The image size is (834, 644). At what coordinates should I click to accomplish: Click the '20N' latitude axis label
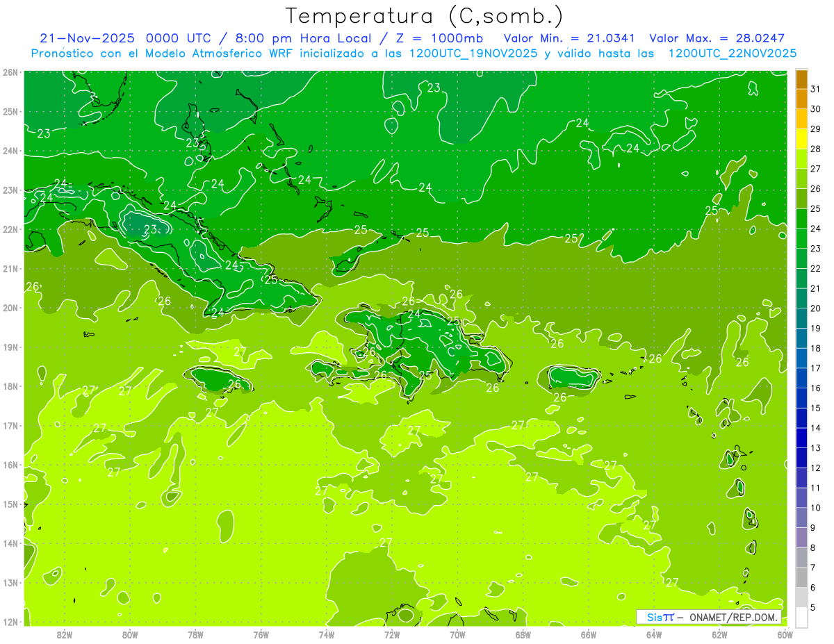point(10,308)
